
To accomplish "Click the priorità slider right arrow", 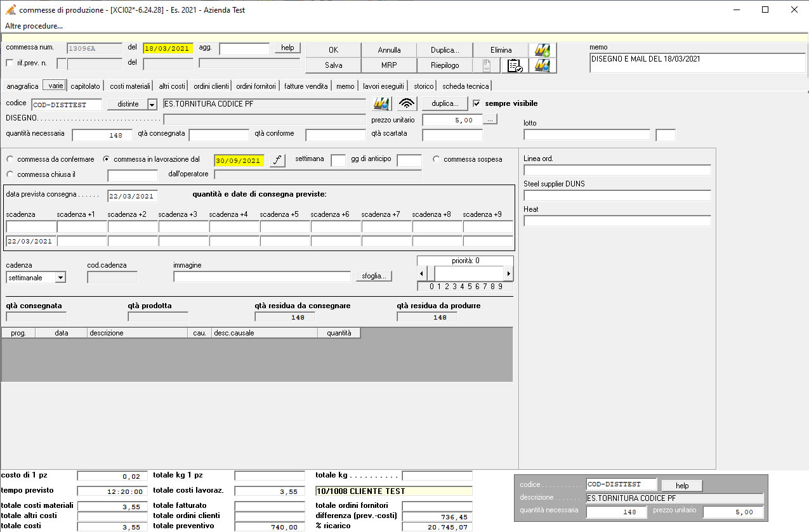I will 508,273.
